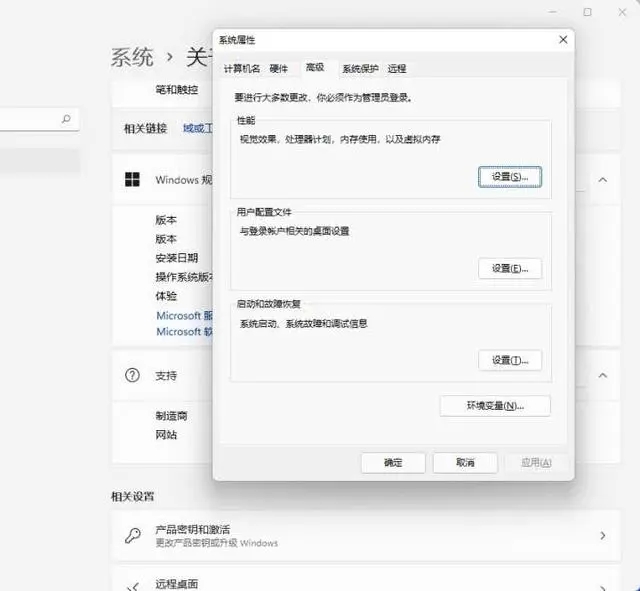Collapse the 支持 section chevron
640x591 pixels.
(x=602, y=375)
